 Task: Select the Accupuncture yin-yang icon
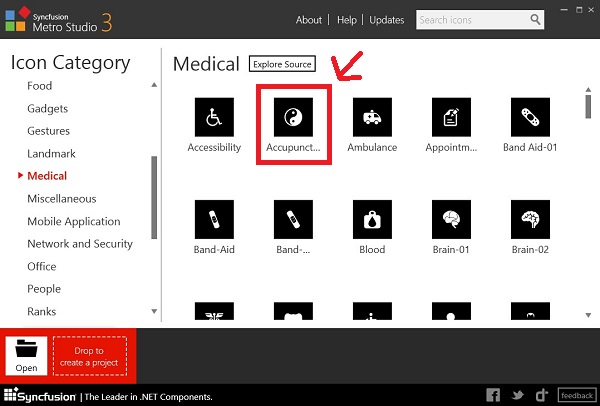[x=293, y=117]
